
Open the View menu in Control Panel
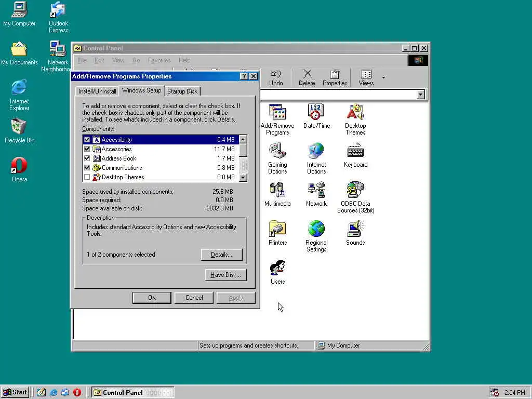coord(118,60)
